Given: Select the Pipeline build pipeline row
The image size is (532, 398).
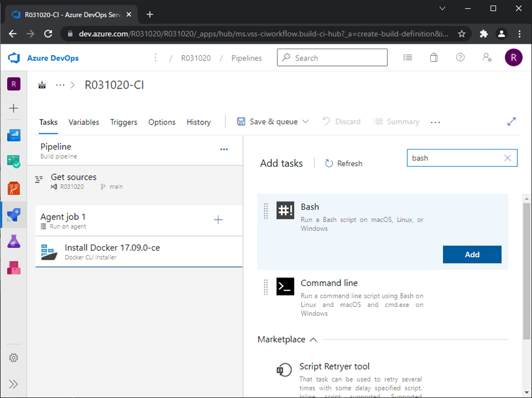Looking at the screenshot, I should coord(135,151).
